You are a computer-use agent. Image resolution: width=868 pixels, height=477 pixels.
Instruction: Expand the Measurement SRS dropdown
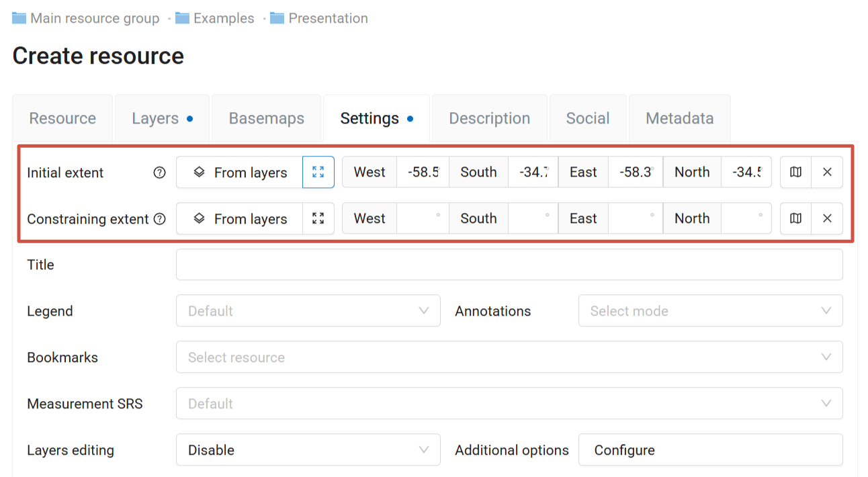coord(509,404)
